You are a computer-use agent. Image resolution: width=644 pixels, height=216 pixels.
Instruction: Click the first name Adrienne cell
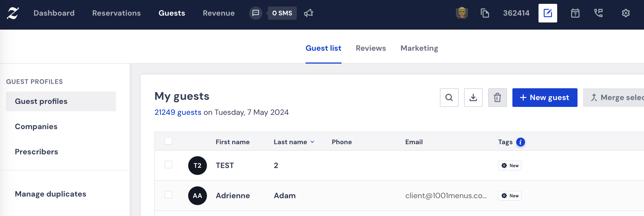tap(233, 196)
